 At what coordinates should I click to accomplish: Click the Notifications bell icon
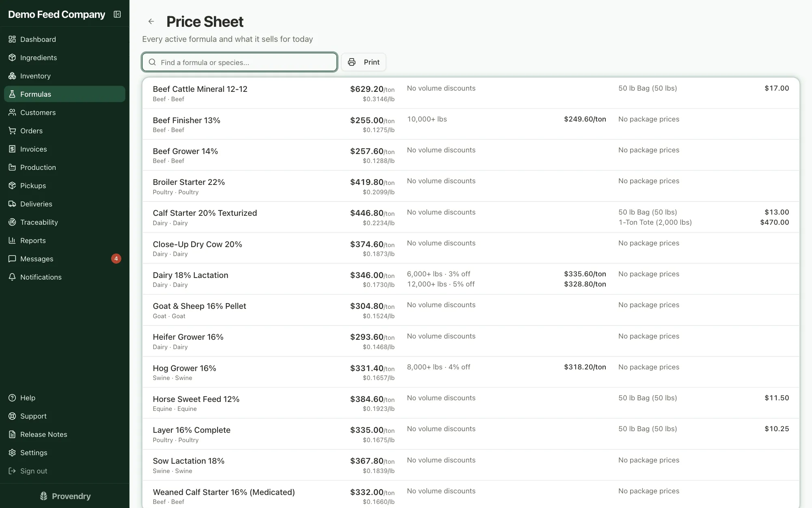tap(12, 277)
